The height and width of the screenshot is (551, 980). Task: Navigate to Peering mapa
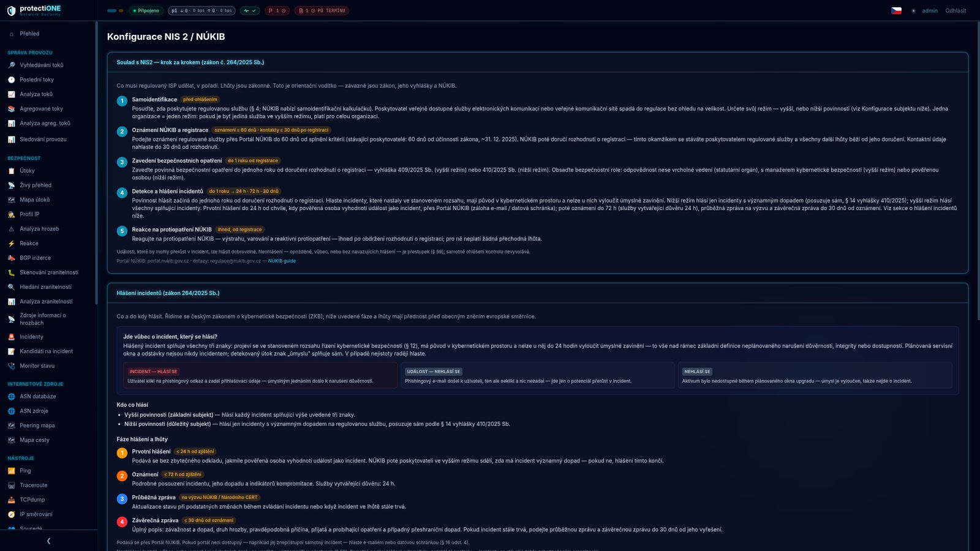[x=37, y=426]
